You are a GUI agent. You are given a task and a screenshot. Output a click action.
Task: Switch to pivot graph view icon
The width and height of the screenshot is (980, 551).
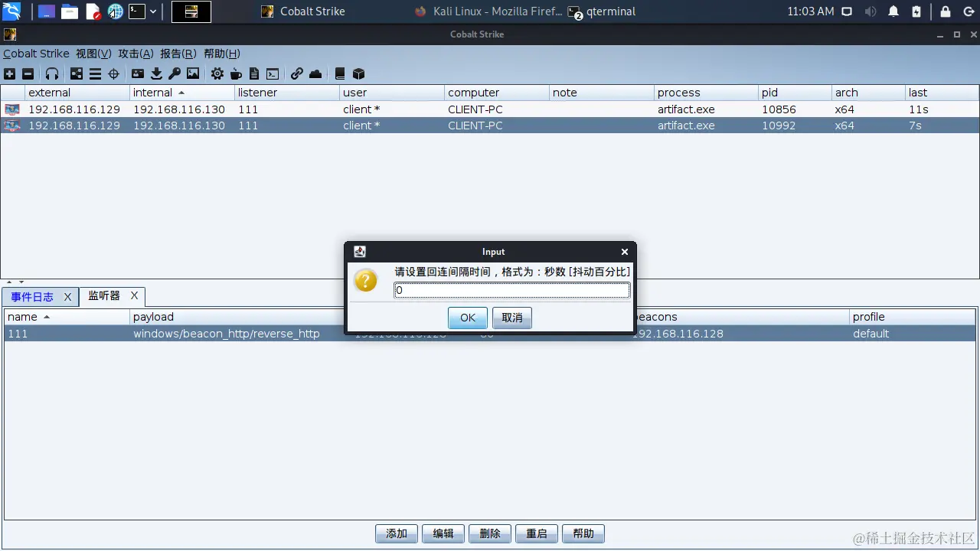77,74
